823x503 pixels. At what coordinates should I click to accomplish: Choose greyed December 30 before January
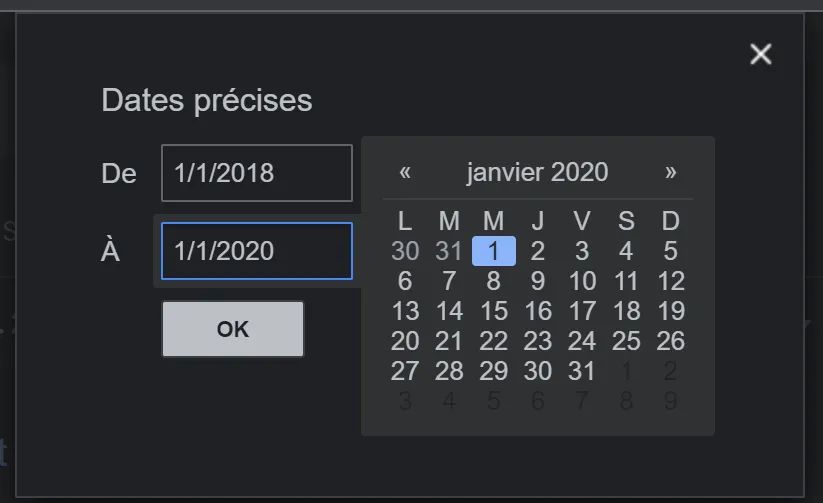[x=405, y=251]
